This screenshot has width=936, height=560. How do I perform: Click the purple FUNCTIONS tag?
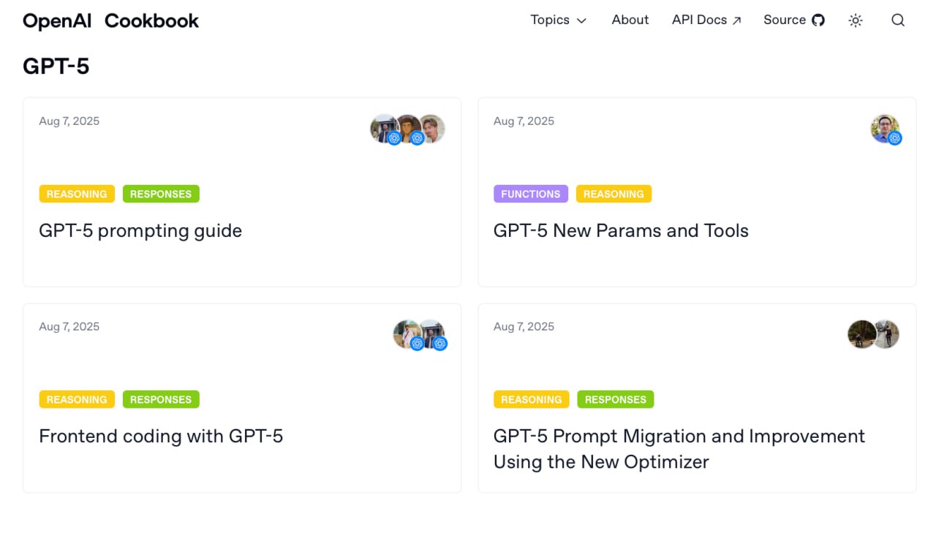click(530, 194)
